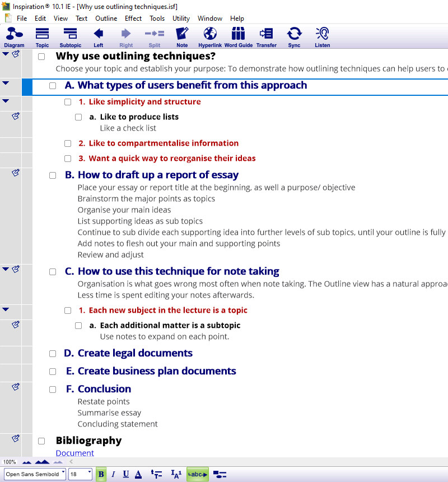Open the Tools menu
The height and width of the screenshot is (482, 448).
pyautogui.click(x=157, y=18)
